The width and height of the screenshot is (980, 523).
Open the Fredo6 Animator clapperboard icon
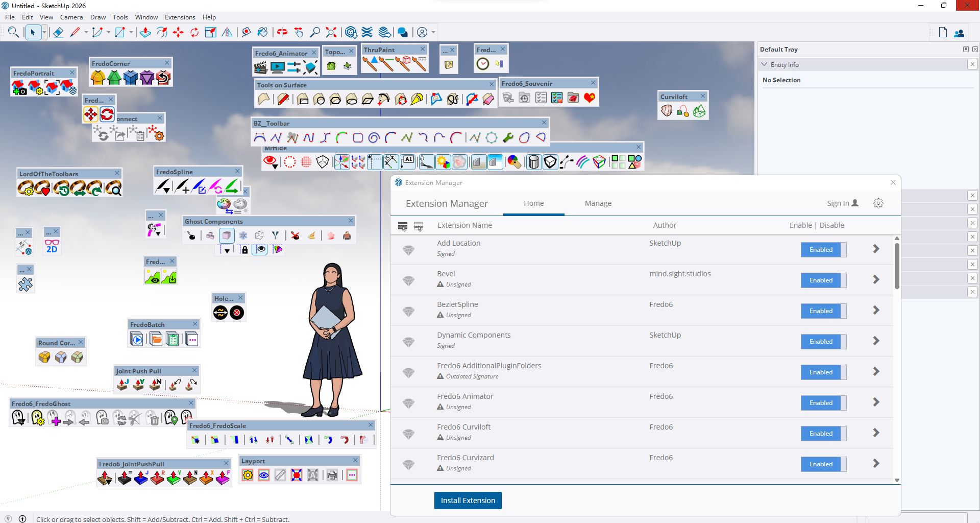coord(261,67)
